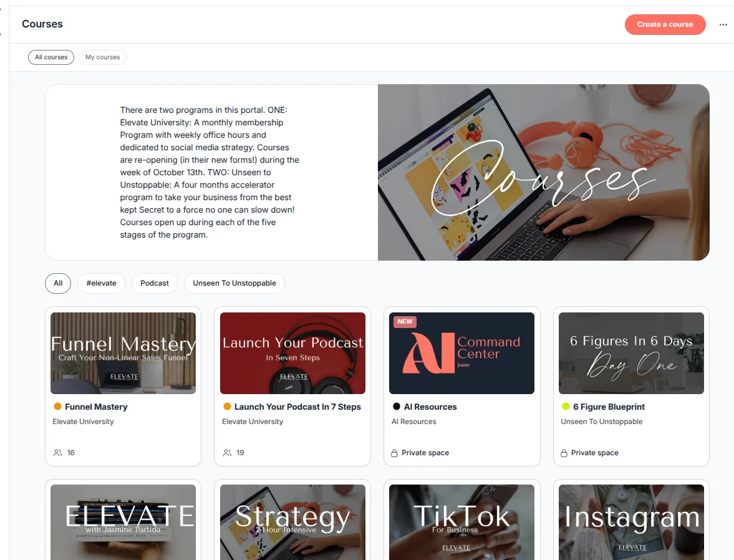The height and width of the screenshot is (560, 734).
Task: Click the lock icon on 6 Figure Blueprint card
Action: 564,453
